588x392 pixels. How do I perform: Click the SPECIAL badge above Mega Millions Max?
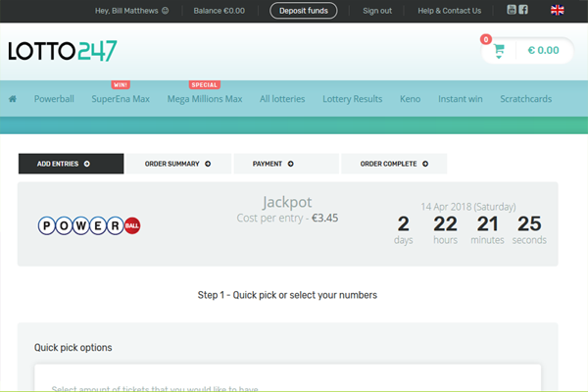coord(205,85)
